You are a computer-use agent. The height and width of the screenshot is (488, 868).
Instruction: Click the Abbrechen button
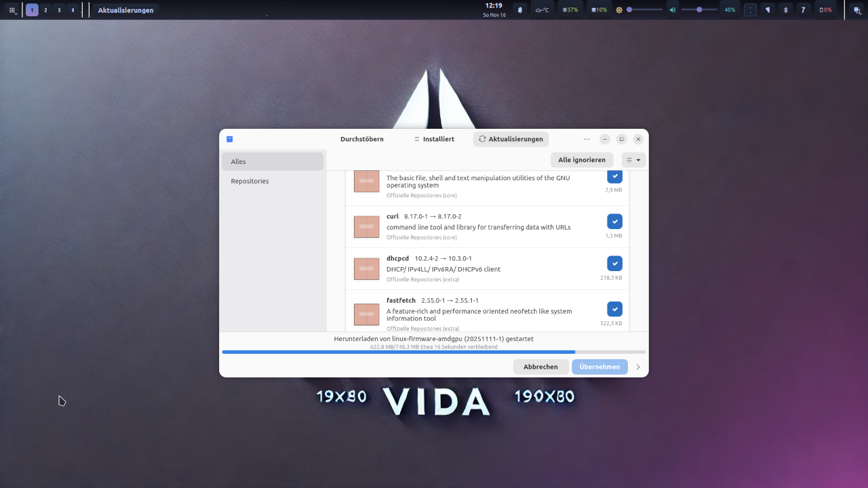click(x=540, y=367)
